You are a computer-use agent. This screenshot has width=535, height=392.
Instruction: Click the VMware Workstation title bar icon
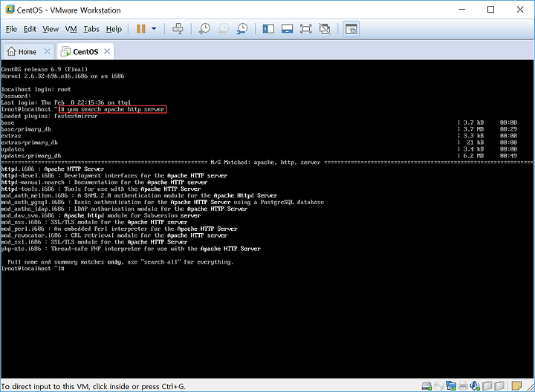pyautogui.click(x=10, y=10)
